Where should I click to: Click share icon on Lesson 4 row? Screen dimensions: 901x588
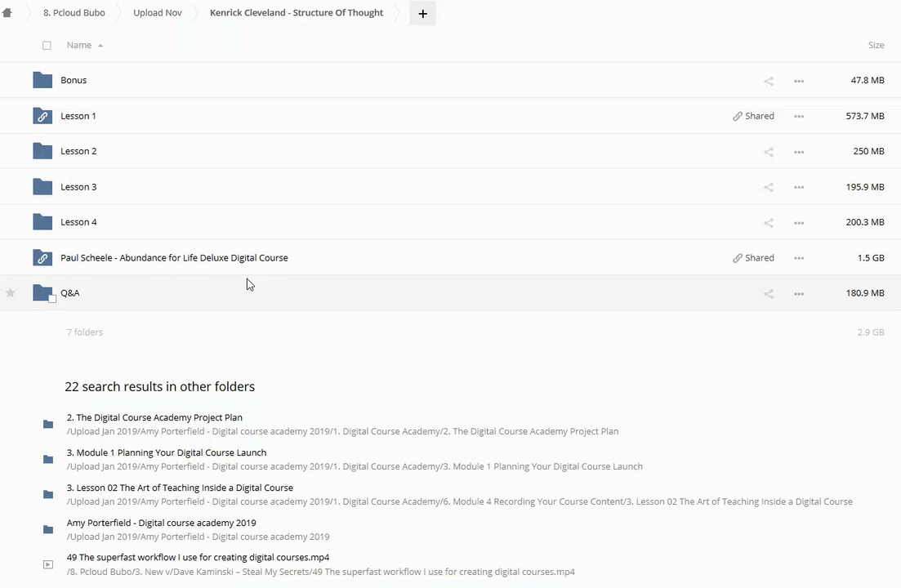click(x=768, y=223)
